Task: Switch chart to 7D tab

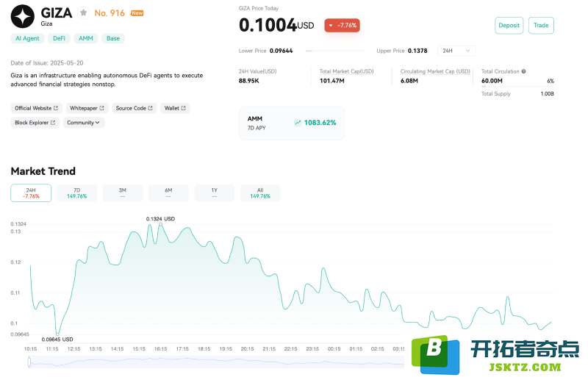Action: point(77,193)
